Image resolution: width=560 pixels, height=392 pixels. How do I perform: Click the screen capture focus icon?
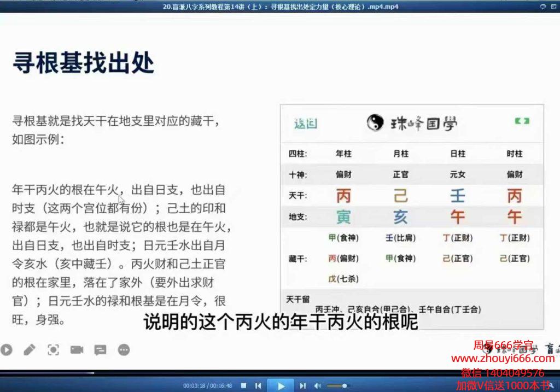[x=53, y=349]
